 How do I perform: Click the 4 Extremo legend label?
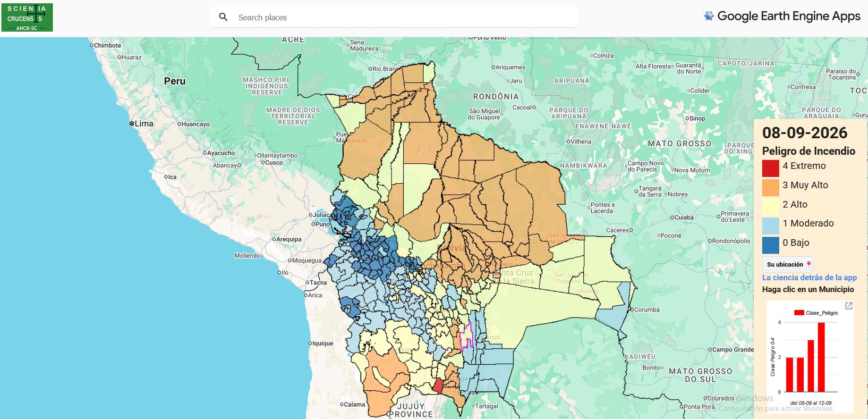(804, 166)
